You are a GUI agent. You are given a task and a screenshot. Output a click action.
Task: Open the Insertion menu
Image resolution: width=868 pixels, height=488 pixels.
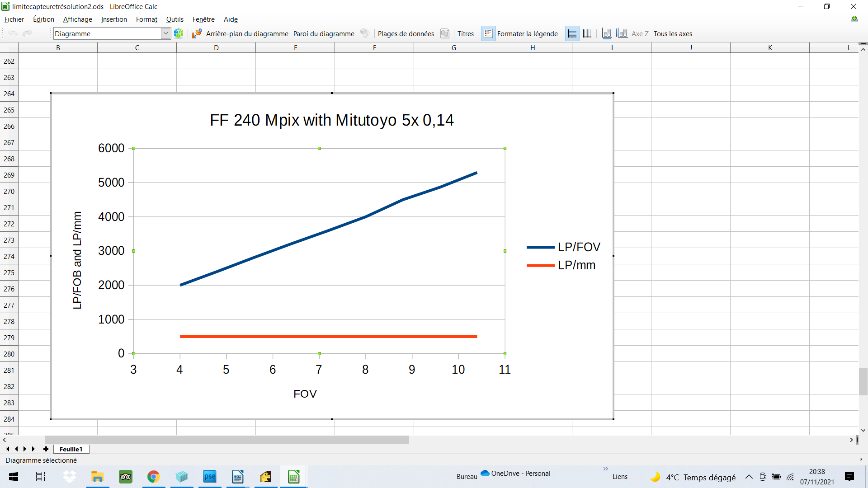point(114,19)
